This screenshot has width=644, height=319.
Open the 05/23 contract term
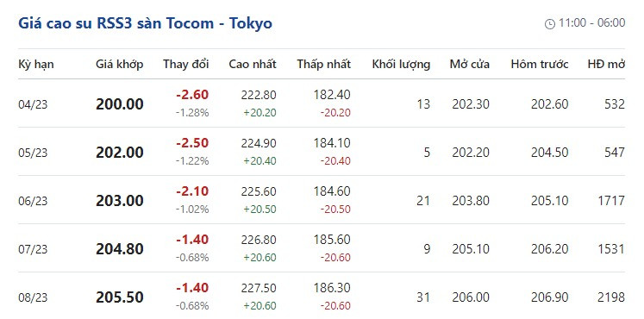[33, 153]
